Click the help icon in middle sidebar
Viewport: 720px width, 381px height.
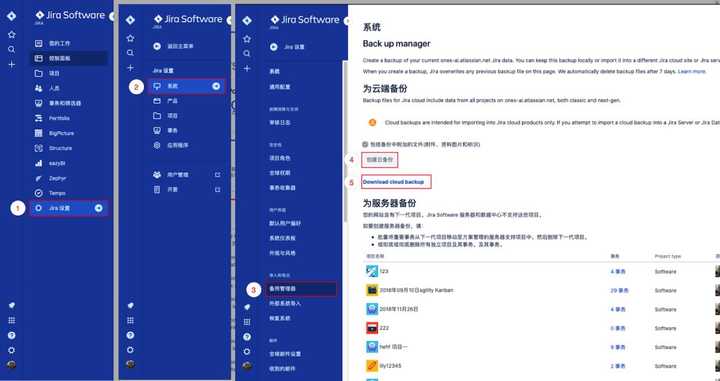pyautogui.click(x=130, y=336)
